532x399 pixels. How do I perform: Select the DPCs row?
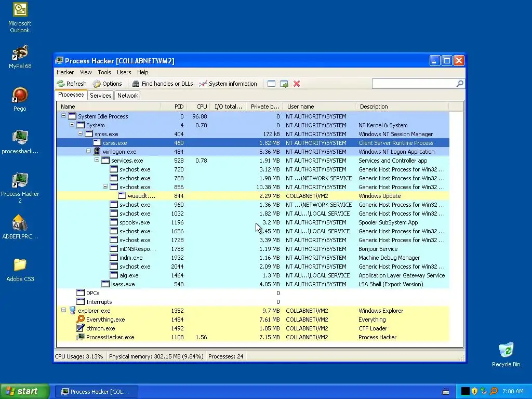tap(253, 293)
